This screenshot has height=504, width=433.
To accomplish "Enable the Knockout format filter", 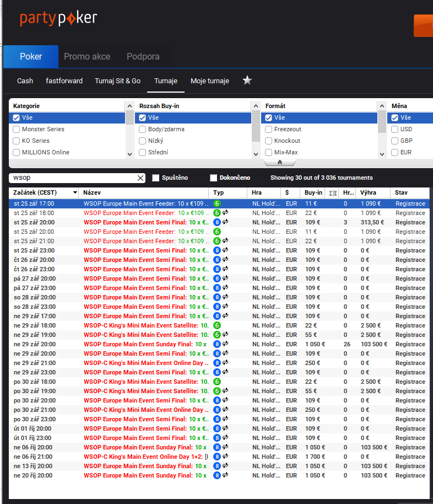I will (x=268, y=141).
